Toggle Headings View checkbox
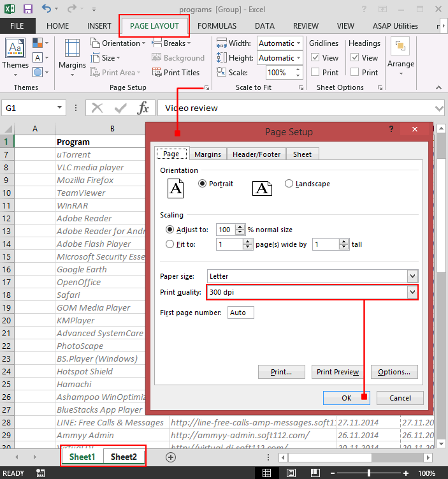448x479 pixels. 354,57
